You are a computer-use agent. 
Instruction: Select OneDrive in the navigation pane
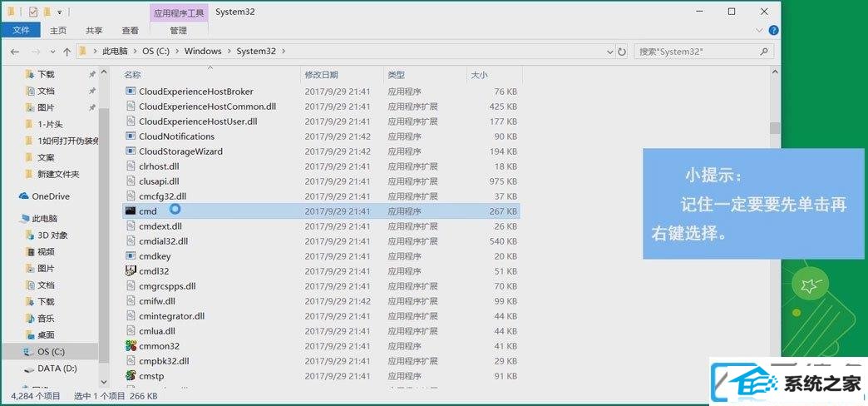tap(50, 196)
